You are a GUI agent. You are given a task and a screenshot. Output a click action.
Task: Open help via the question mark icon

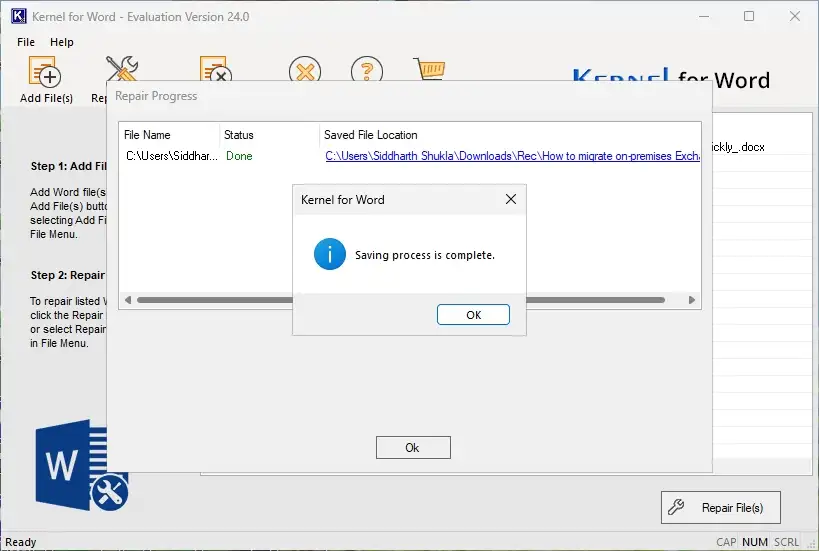[x=367, y=68]
